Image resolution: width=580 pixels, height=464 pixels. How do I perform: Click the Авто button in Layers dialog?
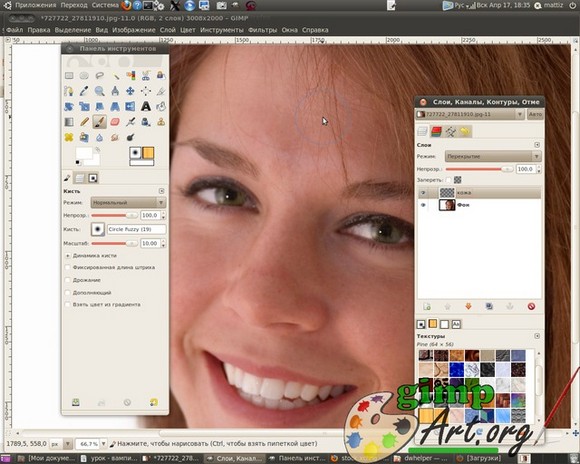tap(535, 114)
